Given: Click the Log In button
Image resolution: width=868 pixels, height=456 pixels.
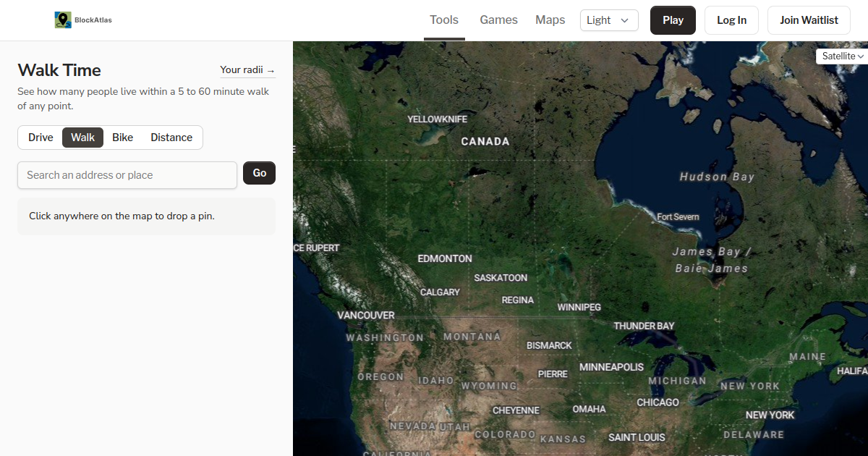Looking at the screenshot, I should tap(731, 20).
